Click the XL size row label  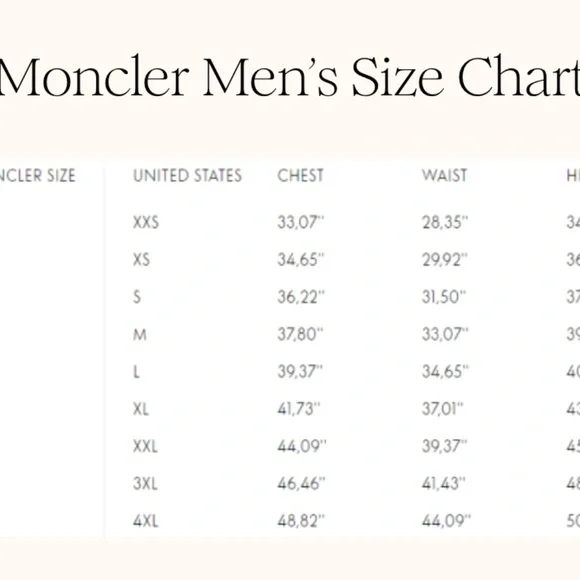141,409
